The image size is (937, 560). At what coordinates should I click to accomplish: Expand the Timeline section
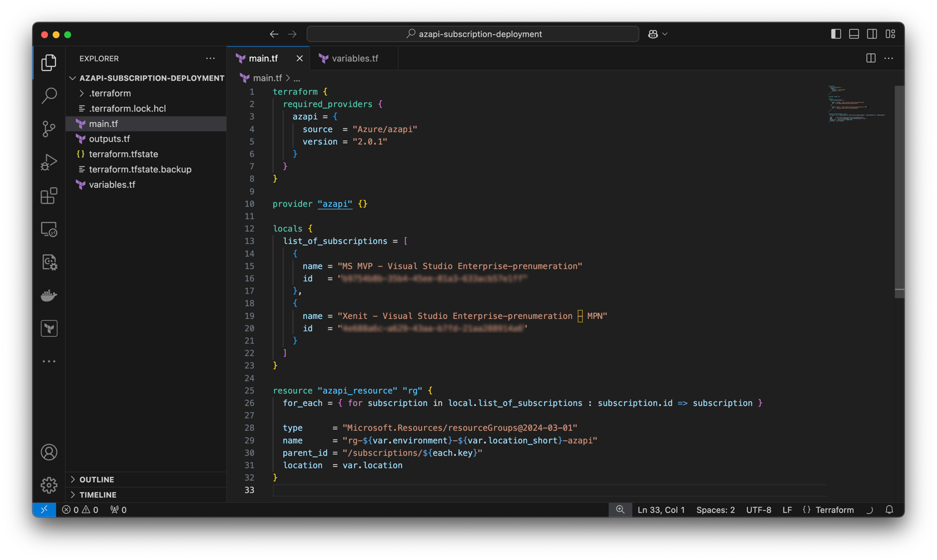pyautogui.click(x=98, y=495)
